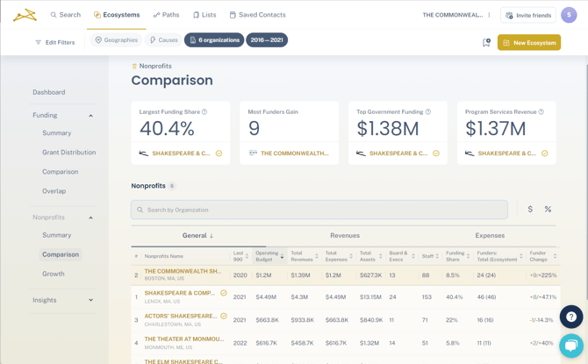The height and width of the screenshot is (364, 588).
Task: Switch to the Revenues table tab
Action: [345, 235]
